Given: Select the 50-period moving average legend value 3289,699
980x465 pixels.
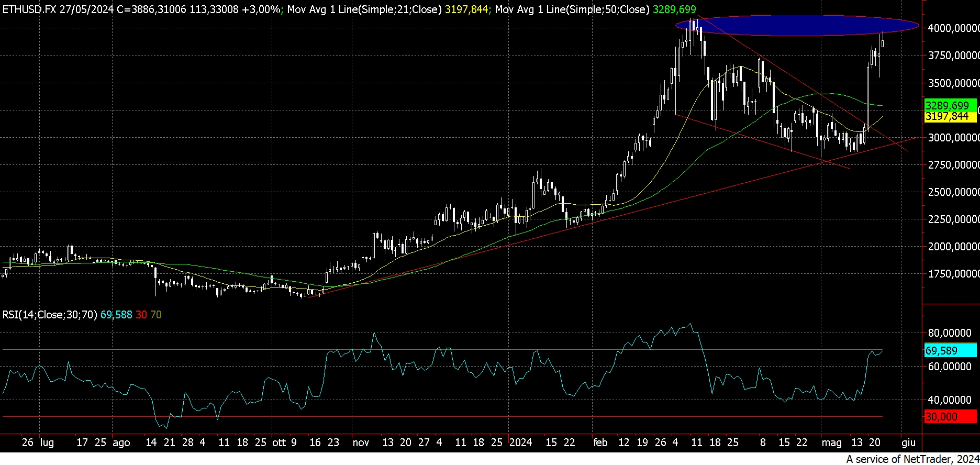Looking at the screenshot, I should tap(674, 9).
